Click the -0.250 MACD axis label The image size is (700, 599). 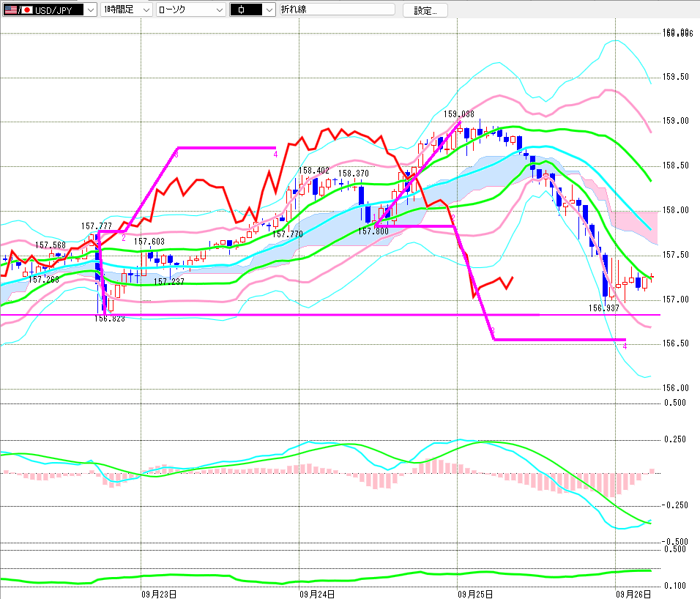(x=674, y=505)
